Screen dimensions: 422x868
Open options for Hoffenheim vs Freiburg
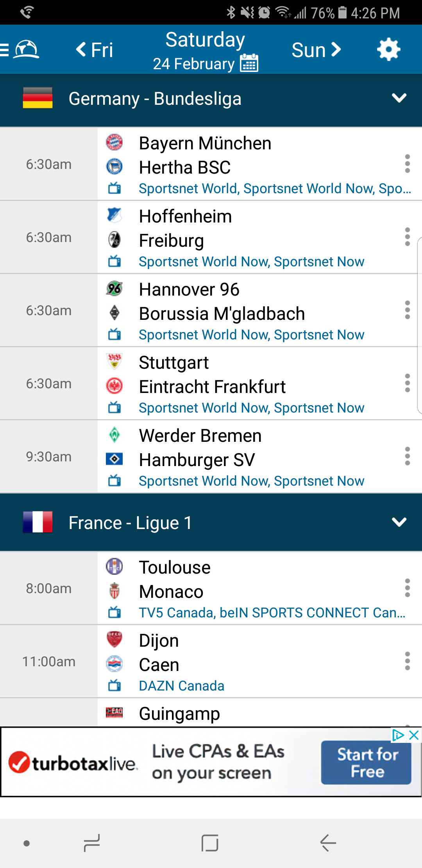pyautogui.click(x=407, y=237)
